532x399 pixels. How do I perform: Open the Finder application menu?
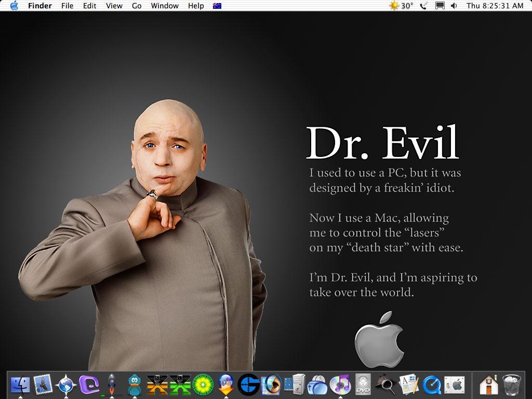pyautogui.click(x=39, y=6)
